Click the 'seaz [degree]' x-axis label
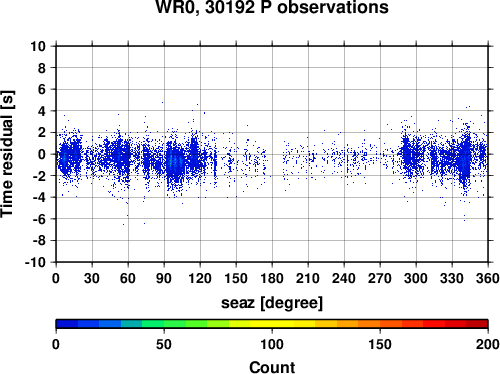The image size is (500, 374). 272,303
